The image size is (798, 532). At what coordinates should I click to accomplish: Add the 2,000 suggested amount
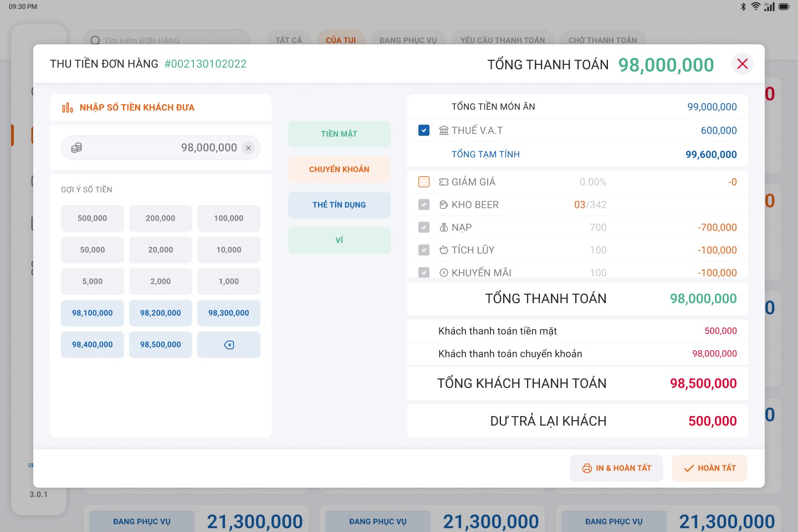[x=161, y=282]
